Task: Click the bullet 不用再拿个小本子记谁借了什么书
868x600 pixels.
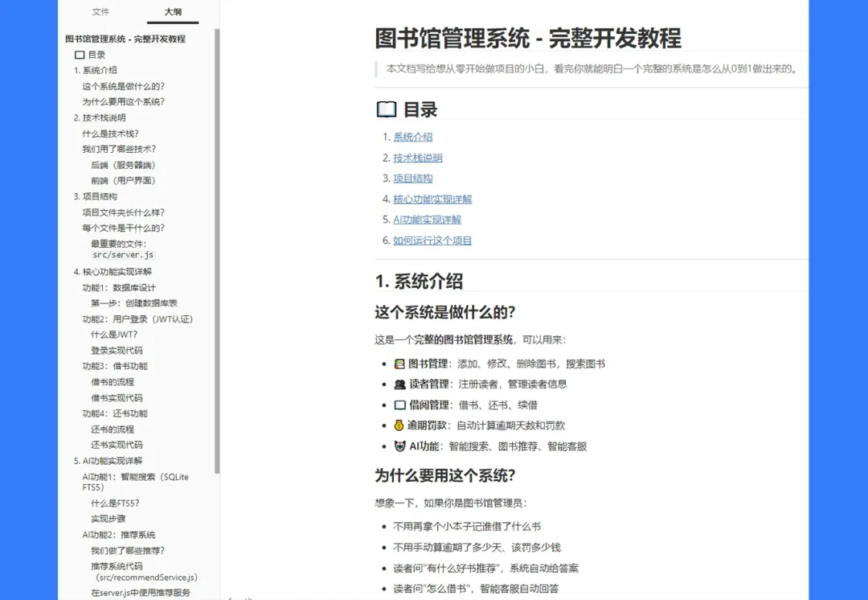Action: (467, 526)
